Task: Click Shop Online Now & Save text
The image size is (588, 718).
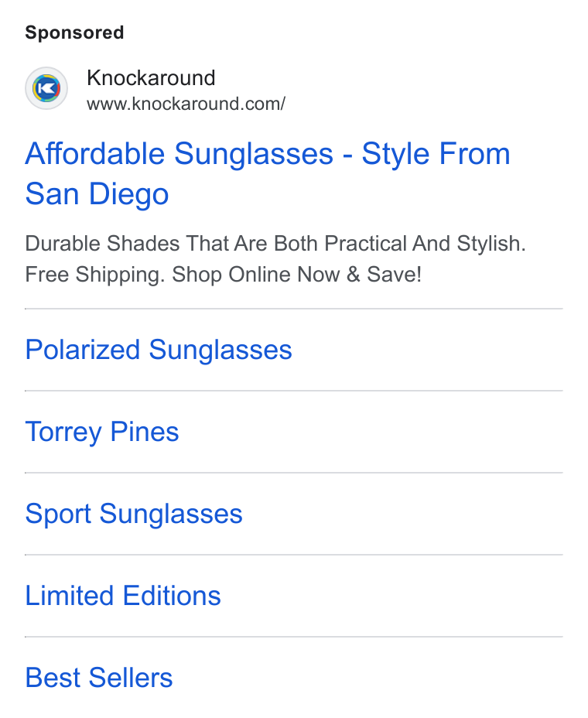Action: pos(296,275)
